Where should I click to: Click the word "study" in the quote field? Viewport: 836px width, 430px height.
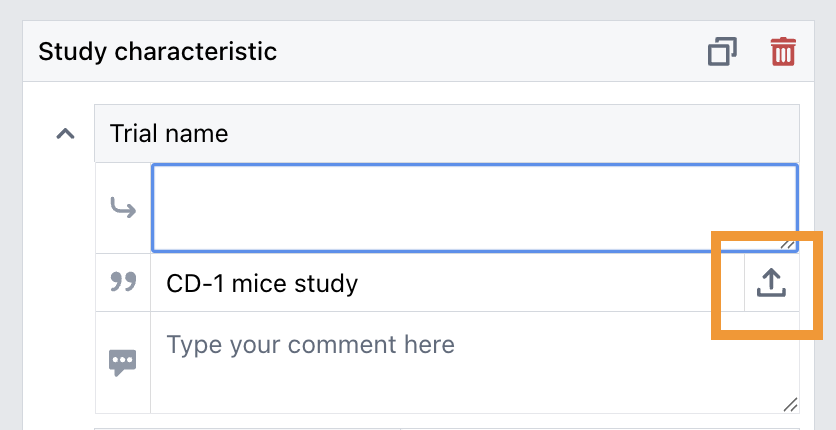[x=325, y=283]
